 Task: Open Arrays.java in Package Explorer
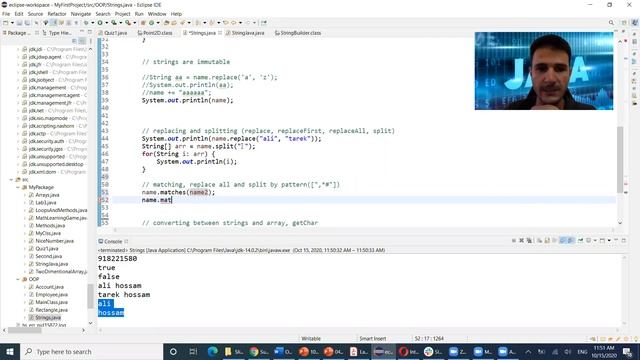tap(47, 195)
